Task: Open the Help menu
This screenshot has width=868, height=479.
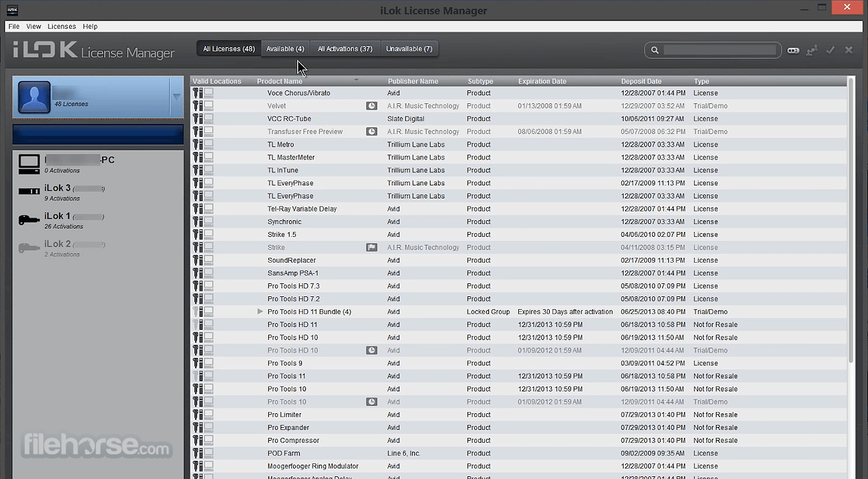Action: 90,27
